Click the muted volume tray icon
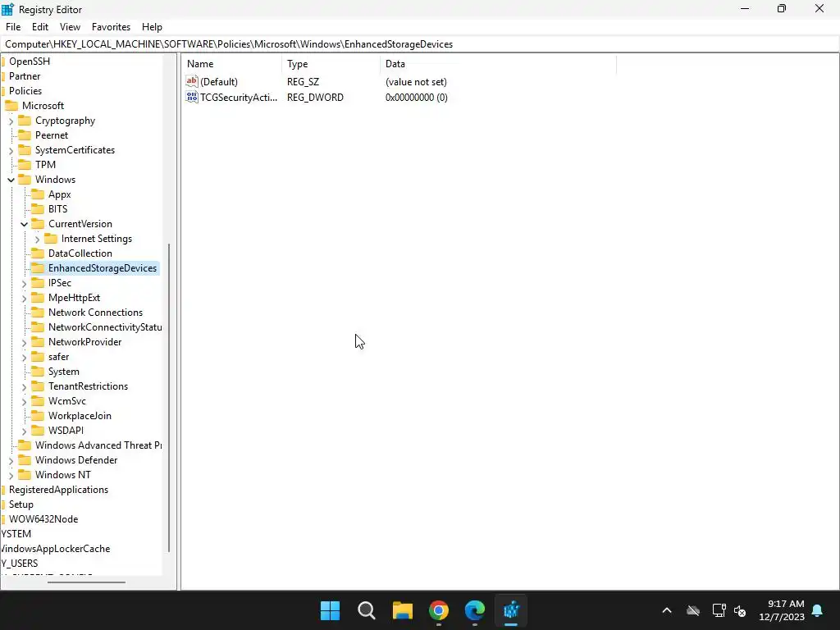840x630 pixels. click(741, 610)
